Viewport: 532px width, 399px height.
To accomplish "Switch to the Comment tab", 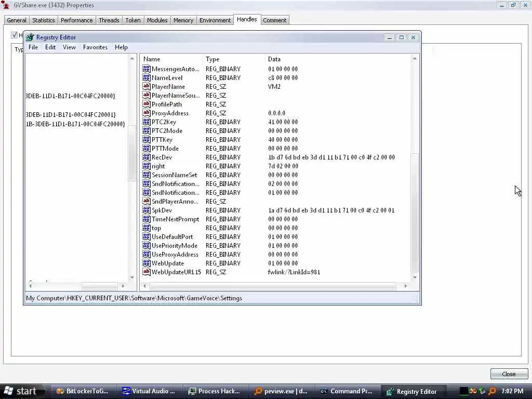I will coord(274,20).
